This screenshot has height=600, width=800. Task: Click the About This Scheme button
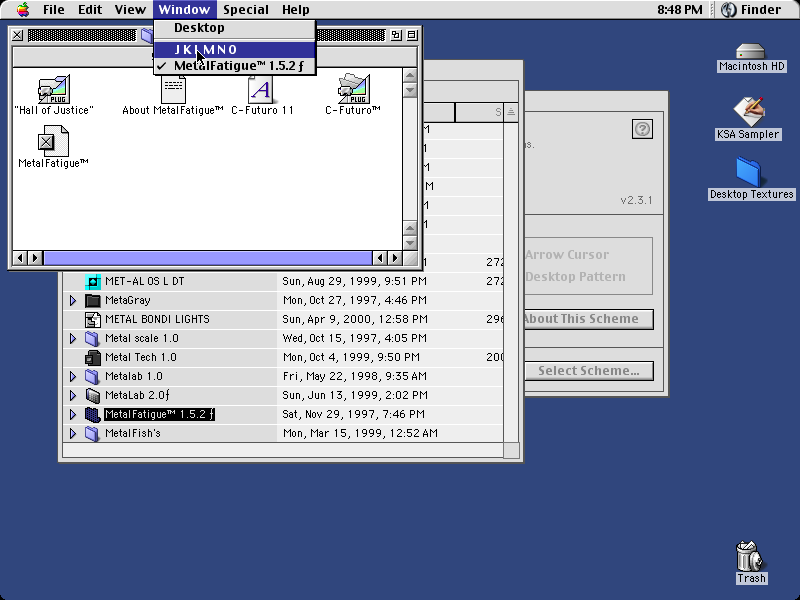pyautogui.click(x=588, y=319)
